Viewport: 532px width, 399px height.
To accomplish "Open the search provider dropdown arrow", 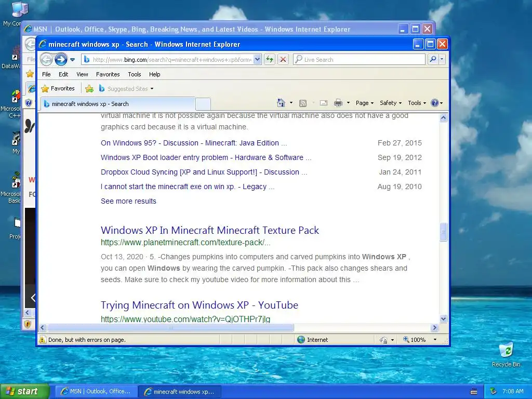I will (x=442, y=59).
